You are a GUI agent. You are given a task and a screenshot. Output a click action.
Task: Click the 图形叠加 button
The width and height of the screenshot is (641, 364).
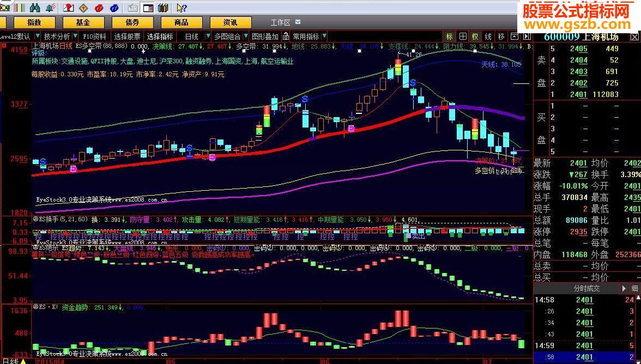(265, 37)
